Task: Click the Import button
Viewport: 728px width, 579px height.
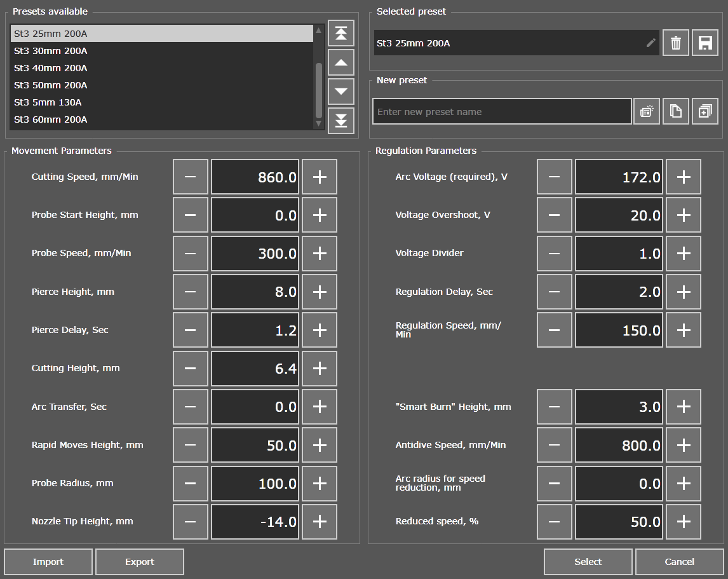Action: [x=48, y=562]
